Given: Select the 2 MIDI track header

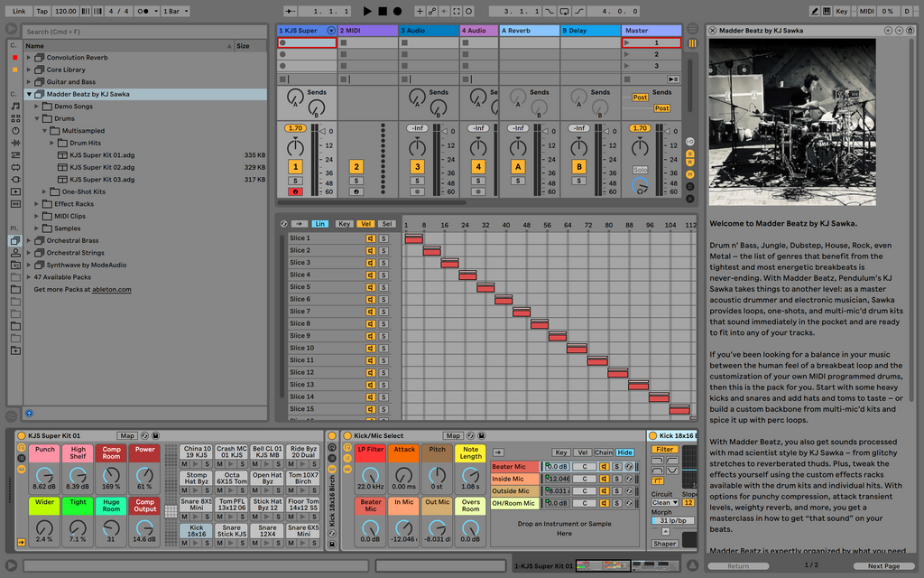Looking at the screenshot, I should pos(368,31).
